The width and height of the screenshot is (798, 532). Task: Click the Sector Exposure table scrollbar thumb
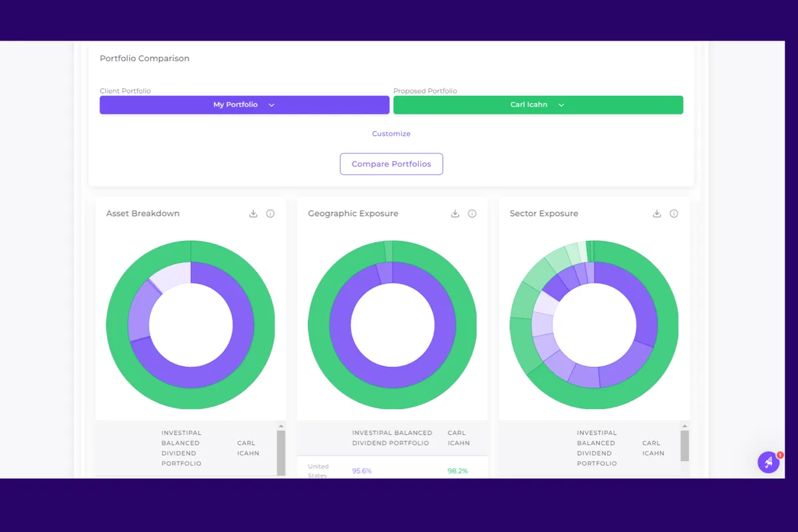click(684, 446)
